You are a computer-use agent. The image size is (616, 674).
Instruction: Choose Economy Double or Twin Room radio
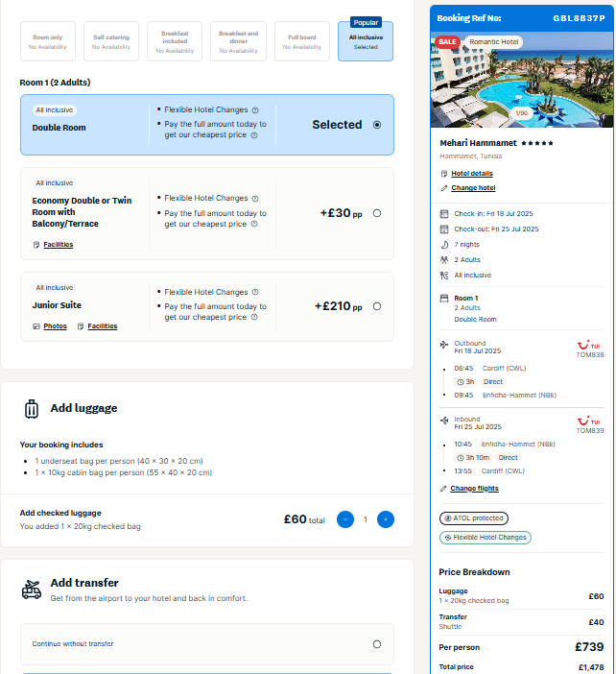pos(377,213)
